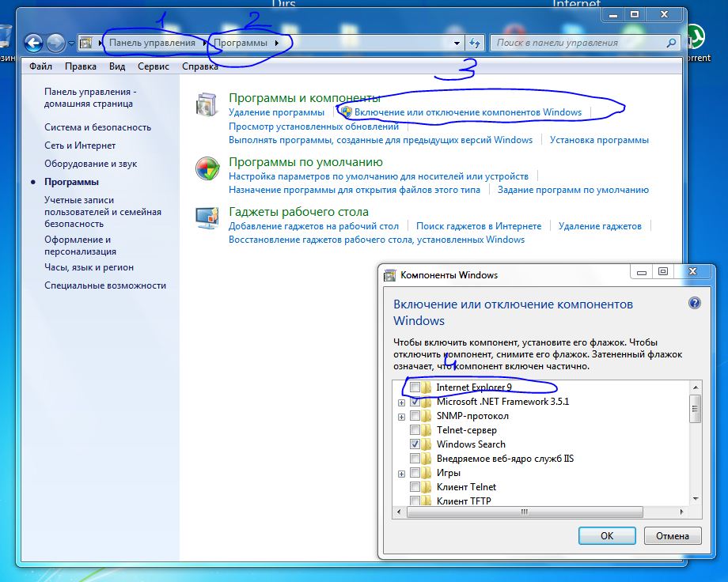Click the refresh icon beside address bar
This screenshot has height=582, width=728.
pos(475,43)
